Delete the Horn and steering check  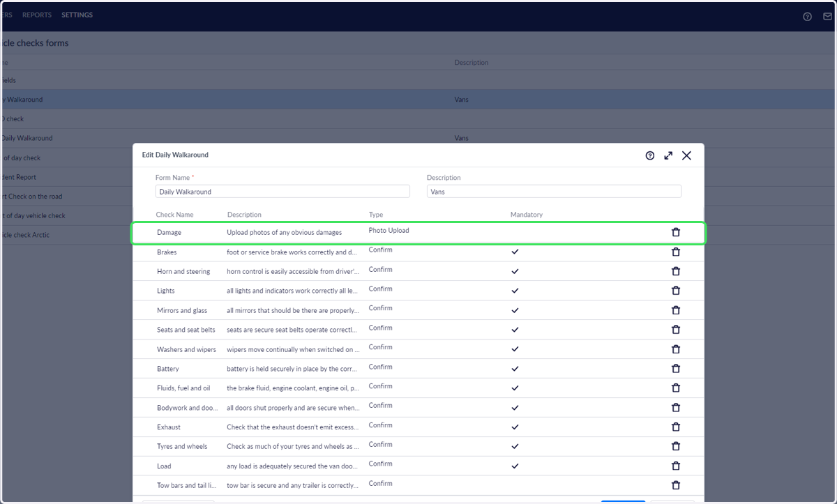[675, 271]
